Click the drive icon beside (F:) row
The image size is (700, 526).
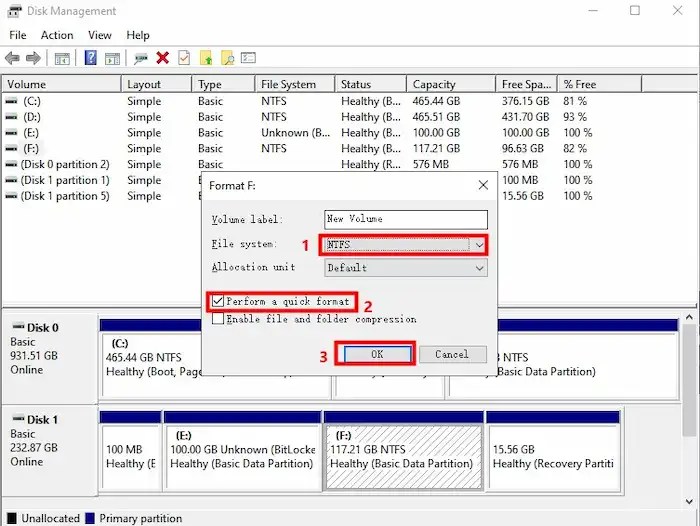[11, 148]
